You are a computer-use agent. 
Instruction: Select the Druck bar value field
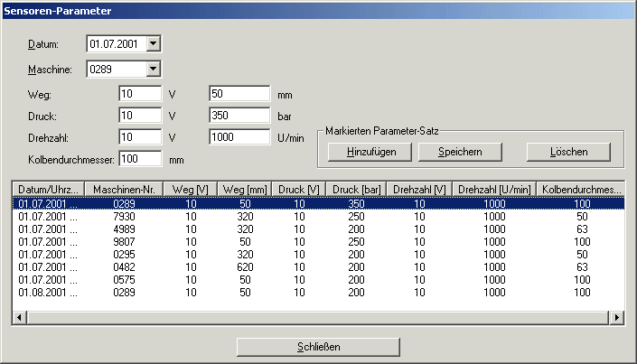coord(239,115)
